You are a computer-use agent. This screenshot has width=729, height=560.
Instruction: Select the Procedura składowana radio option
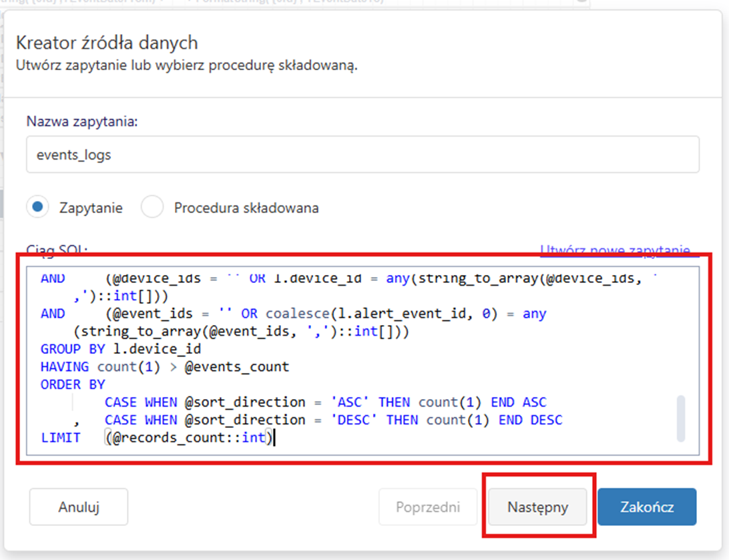coord(152,208)
